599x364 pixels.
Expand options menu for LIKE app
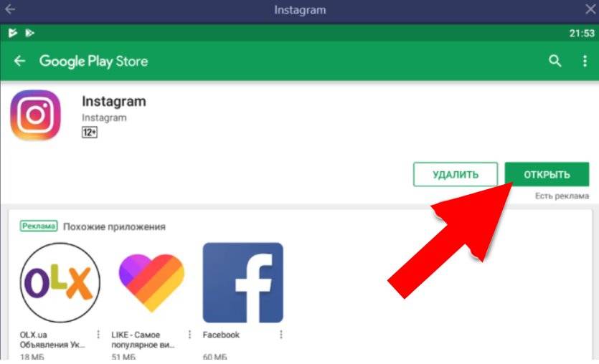[189, 335]
